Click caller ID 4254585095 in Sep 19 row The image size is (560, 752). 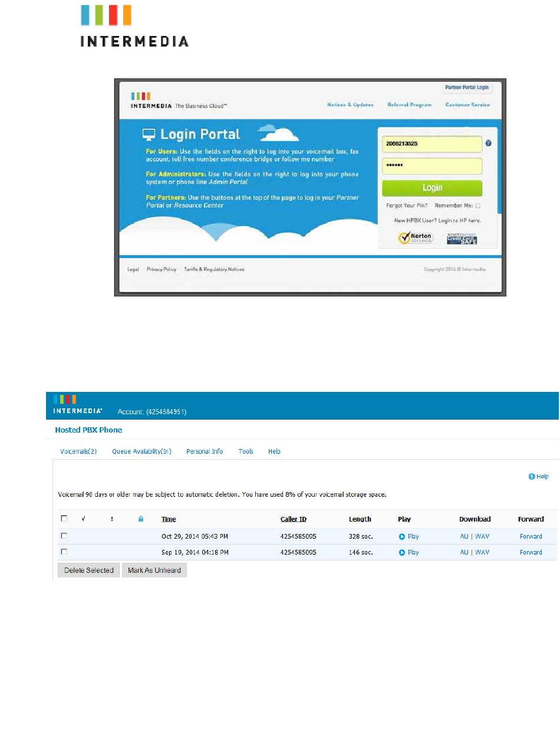tap(298, 553)
